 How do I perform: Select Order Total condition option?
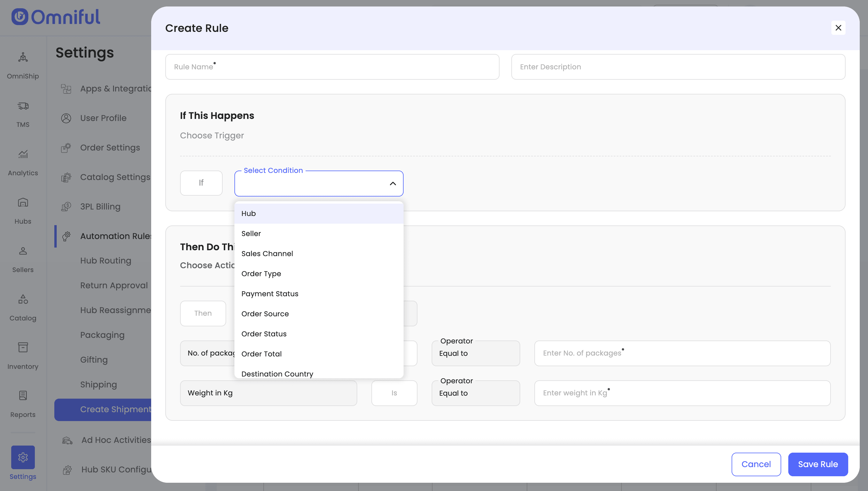[319, 354]
